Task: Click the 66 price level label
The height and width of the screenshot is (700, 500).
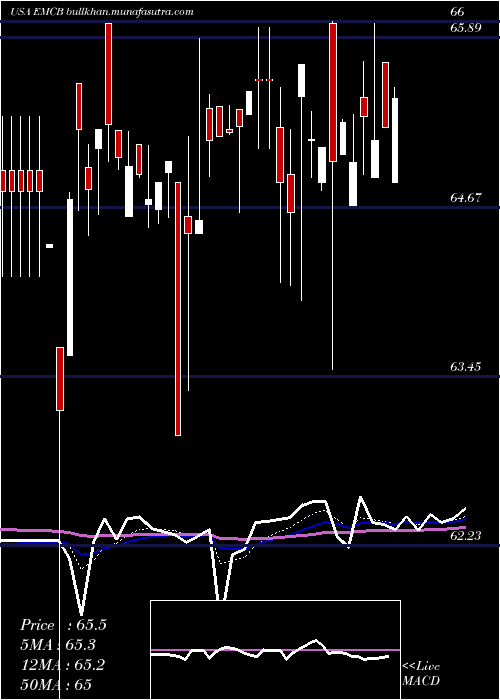Action: point(457,12)
